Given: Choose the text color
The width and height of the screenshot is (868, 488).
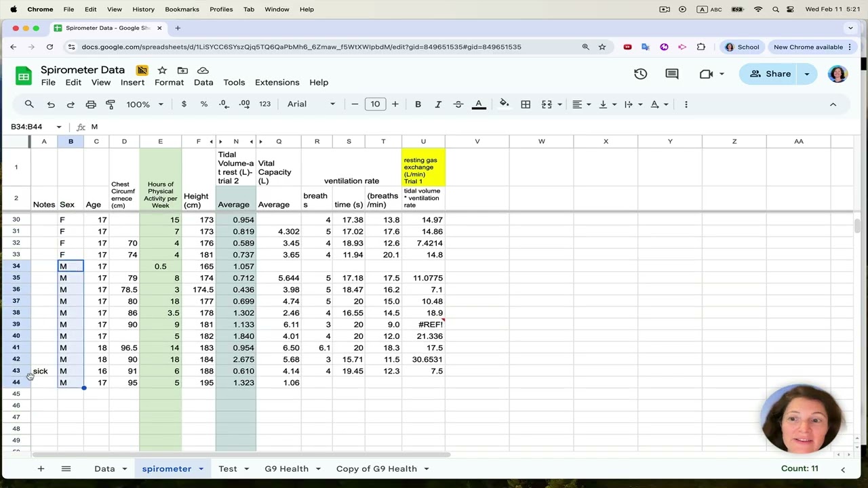Looking at the screenshot, I should [x=479, y=104].
